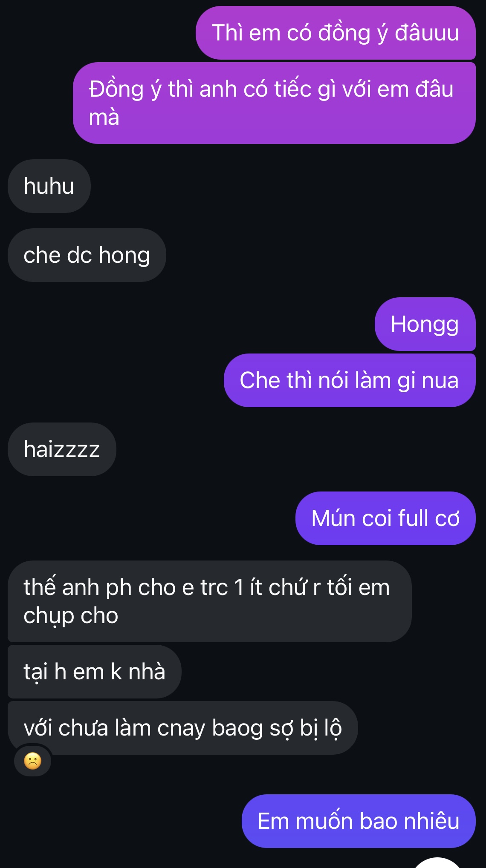Select the 'Hongg' sent message
This screenshot has width=486, height=868.
pyautogui.click(x=425, y=324)
